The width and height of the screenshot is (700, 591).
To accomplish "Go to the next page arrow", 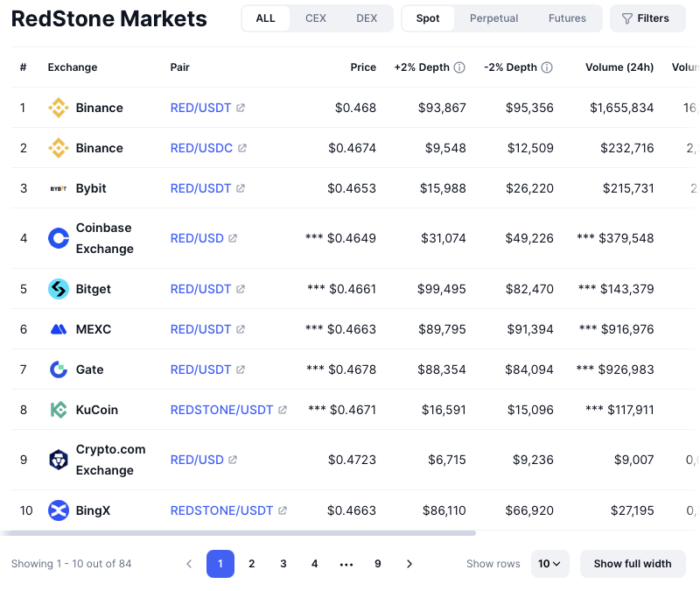I will click(409, 564).
